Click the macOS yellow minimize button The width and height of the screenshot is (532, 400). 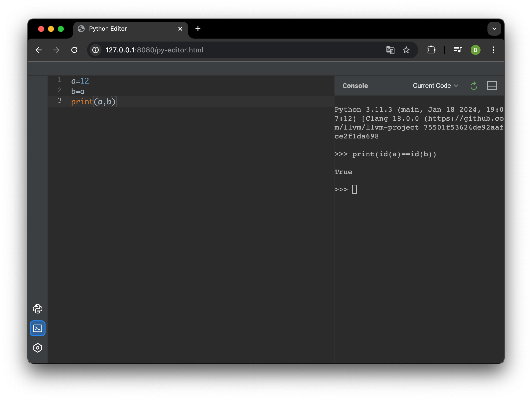(x=51, y=29)
